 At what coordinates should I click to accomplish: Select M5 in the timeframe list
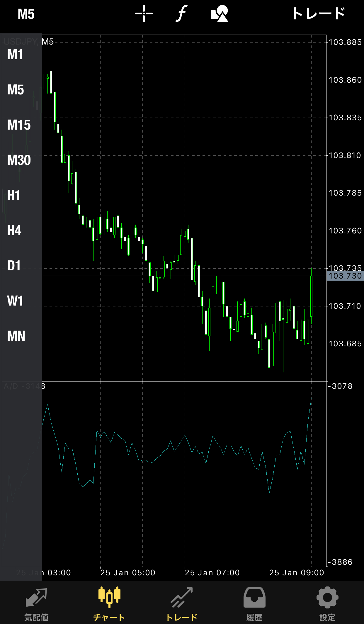click(16, 90)
